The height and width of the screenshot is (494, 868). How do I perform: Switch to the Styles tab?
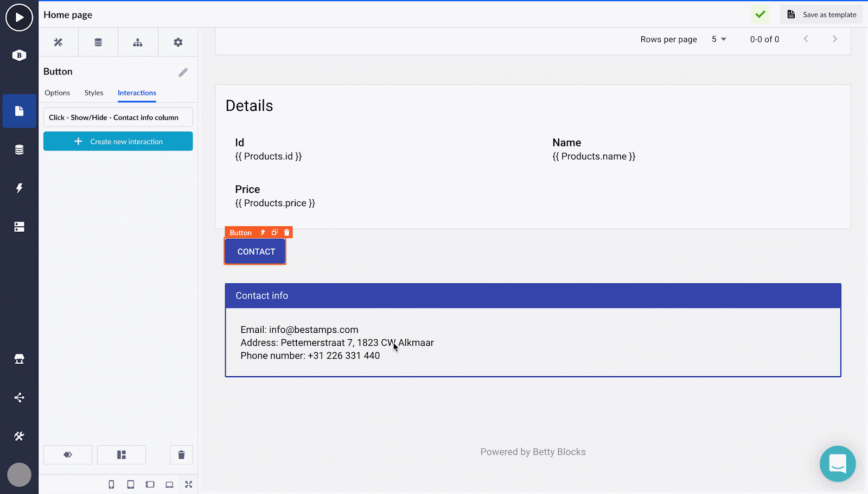(x=94, y=93)
